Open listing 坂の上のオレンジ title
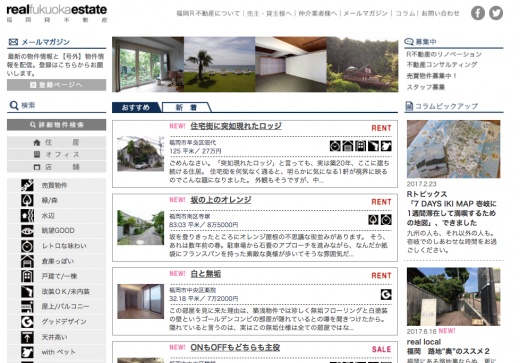Image resolution: width=520 pixels, height=363 pixels. [221, 200]
